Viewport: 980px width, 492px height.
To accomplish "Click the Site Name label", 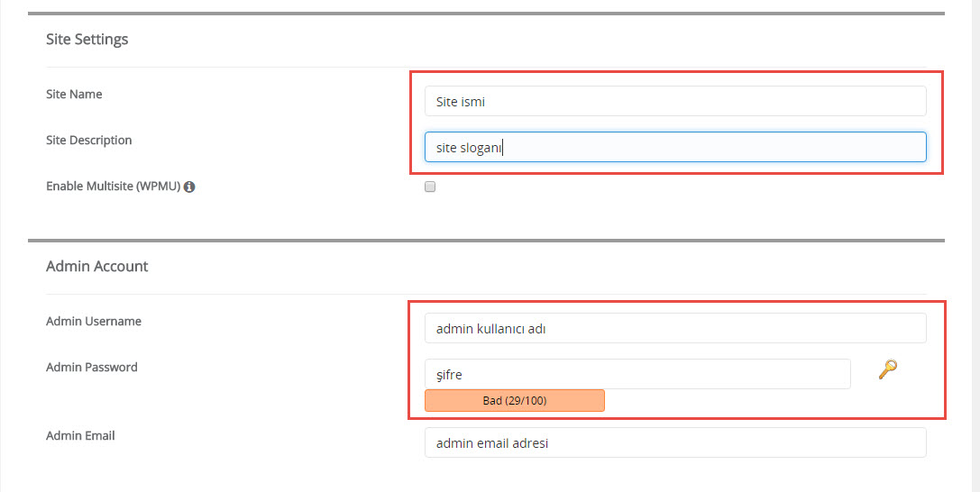I will click(74, 95).
